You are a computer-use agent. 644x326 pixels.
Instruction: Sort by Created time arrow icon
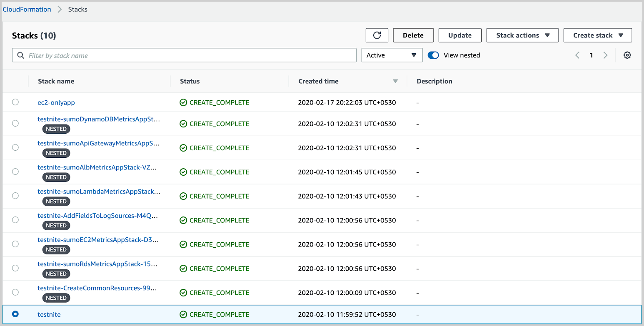coord(395,81)
